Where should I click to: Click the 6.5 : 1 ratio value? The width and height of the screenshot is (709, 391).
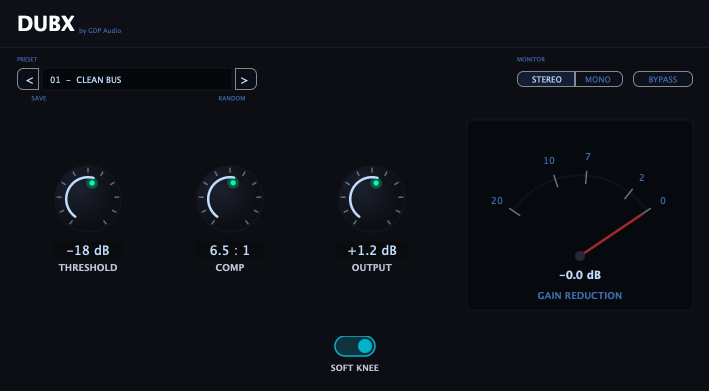coord(230,250)
